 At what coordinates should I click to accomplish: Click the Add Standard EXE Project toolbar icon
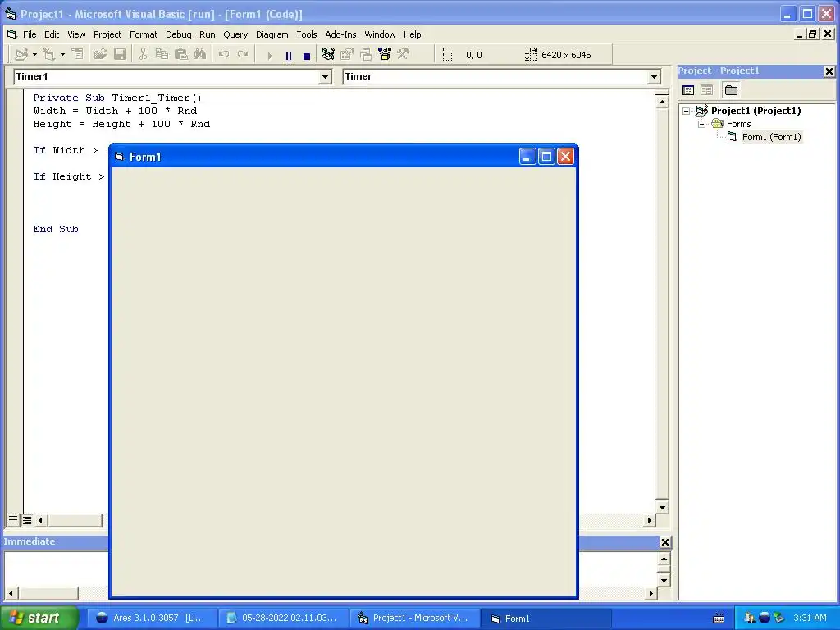click(21, 55)
